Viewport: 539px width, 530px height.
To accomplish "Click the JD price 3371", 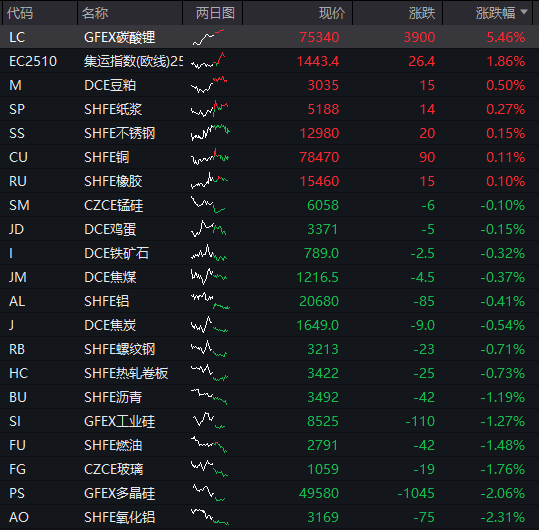I will [x=323, y=229].
